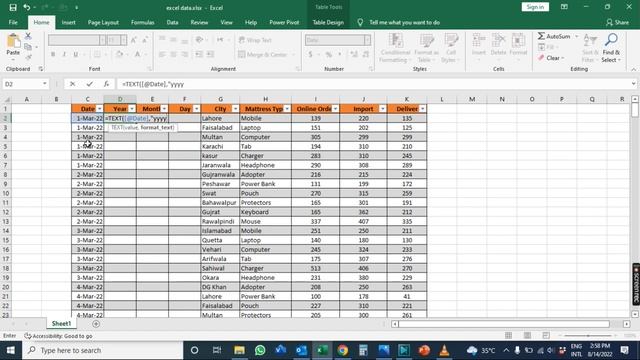Open the Day column filter dropdown
Viewport: 640px width, 360px height.
click(x=196, y=109)
